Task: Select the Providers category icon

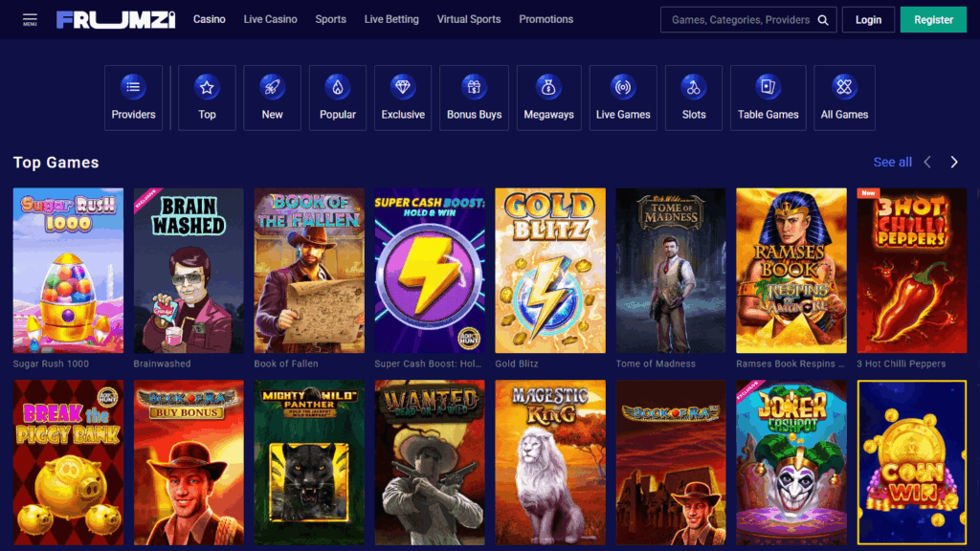Action: [133, 88]
